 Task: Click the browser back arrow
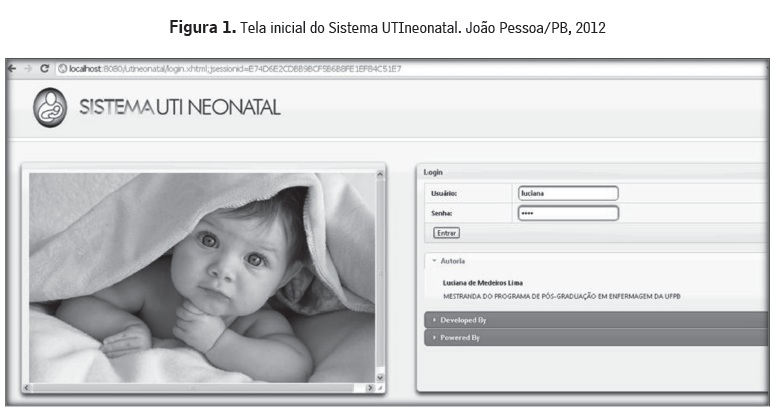coord(12,68)
